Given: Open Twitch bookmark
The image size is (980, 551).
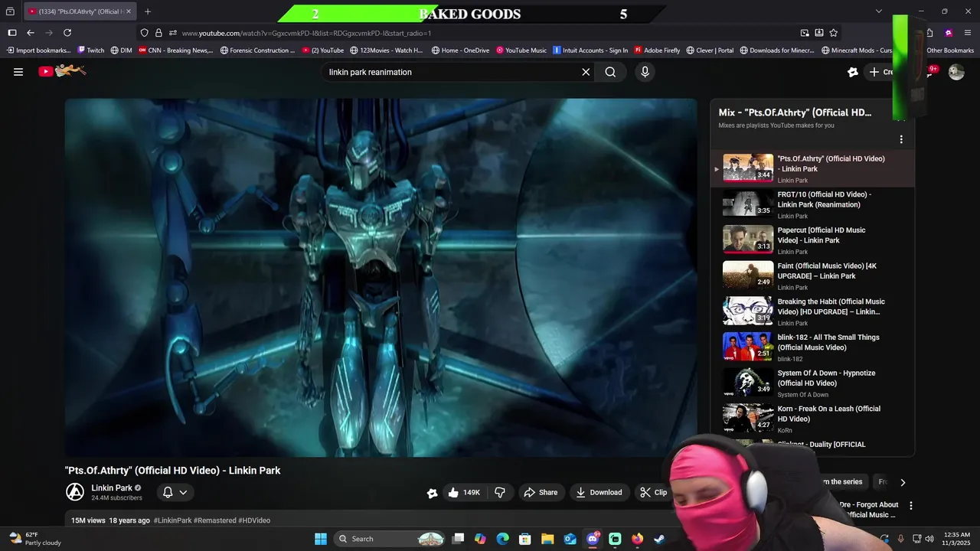Looking at the screenshot, I should (91, 51).
